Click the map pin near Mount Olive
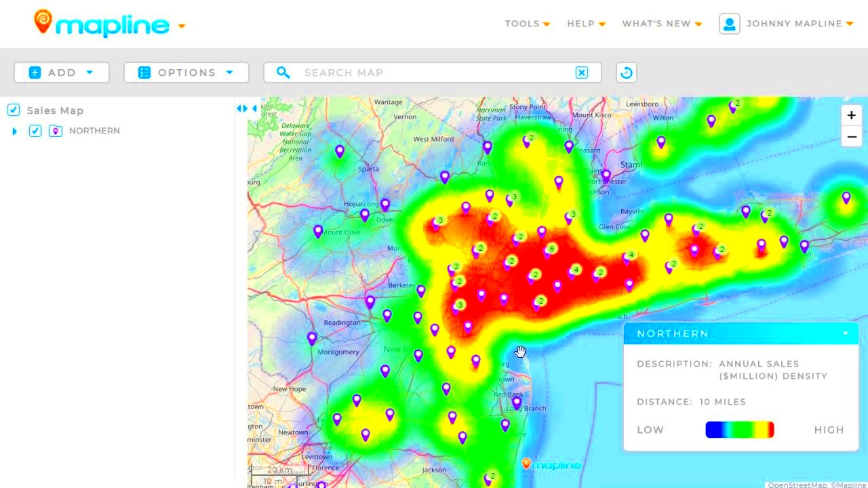 (318, 231)
